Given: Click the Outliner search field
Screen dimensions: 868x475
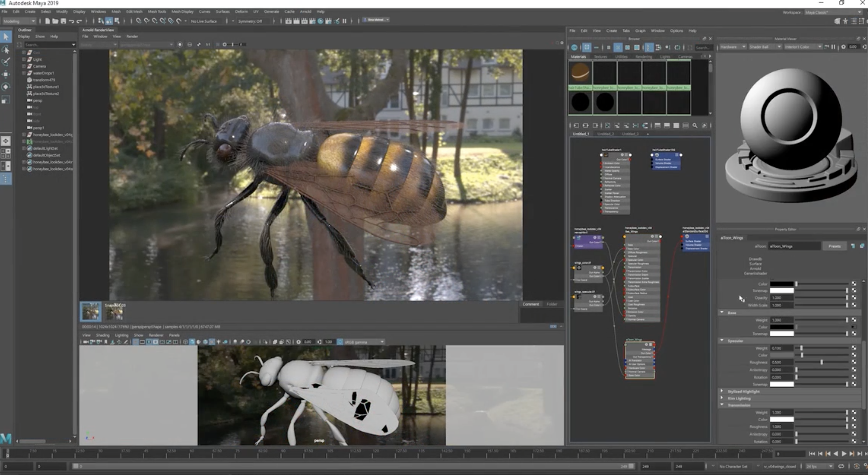Looking at the screenshot, I should [x=50, y=44].
